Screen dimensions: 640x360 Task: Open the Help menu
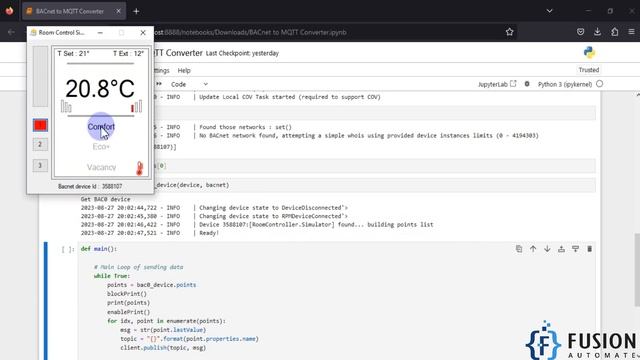pos(184,70)
